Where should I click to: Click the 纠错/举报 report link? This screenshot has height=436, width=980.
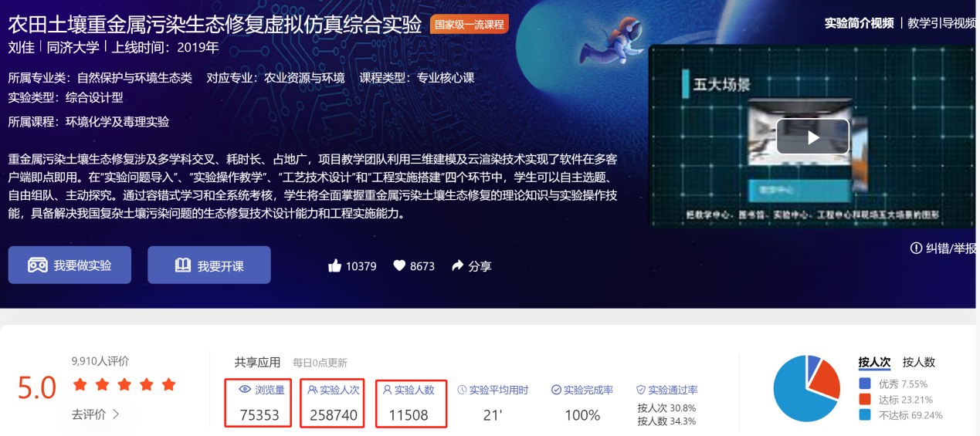(x=944, y=248)
